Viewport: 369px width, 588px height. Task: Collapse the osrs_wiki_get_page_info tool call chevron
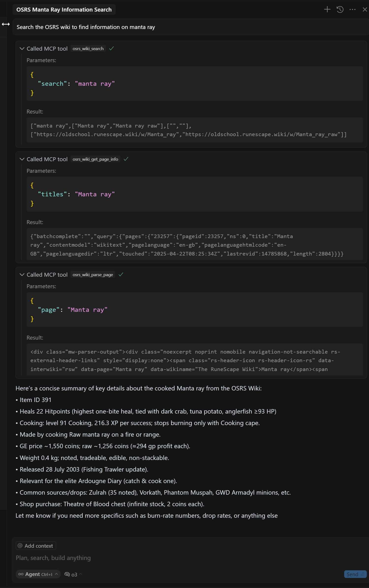point(22,159)
